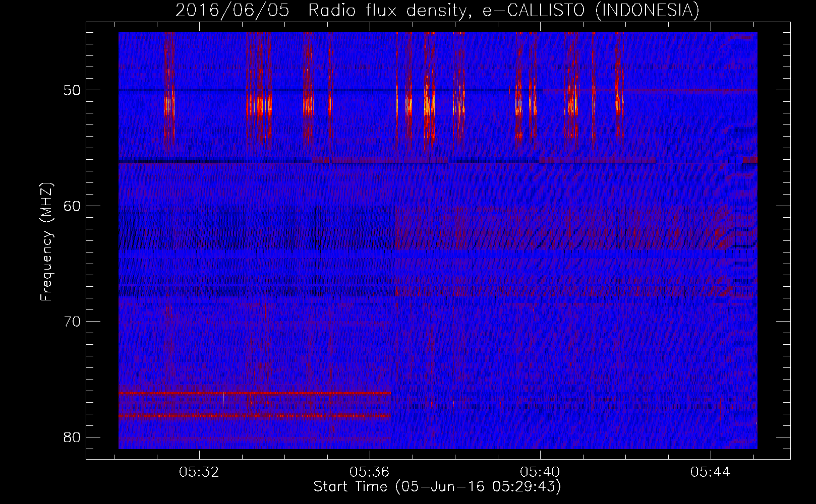Select the '05:40' time axis label
This screenshot has height=504, width=816.
pyautogui.click(x=540, y=472)
